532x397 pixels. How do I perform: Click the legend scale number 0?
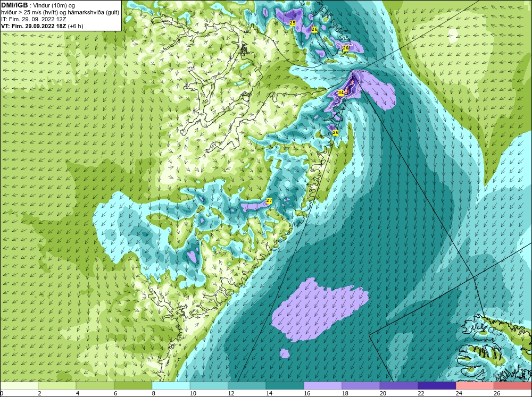(2, 393)
